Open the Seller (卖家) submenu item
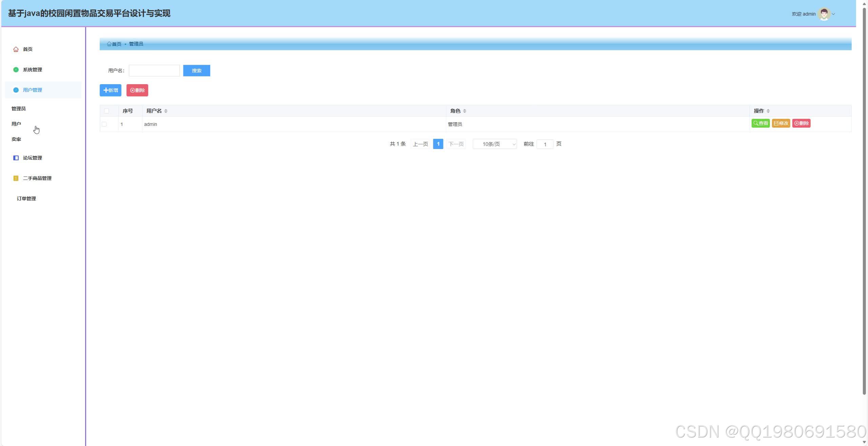The image size is (868, 446). pyautogui.click(x=16, y=139)
